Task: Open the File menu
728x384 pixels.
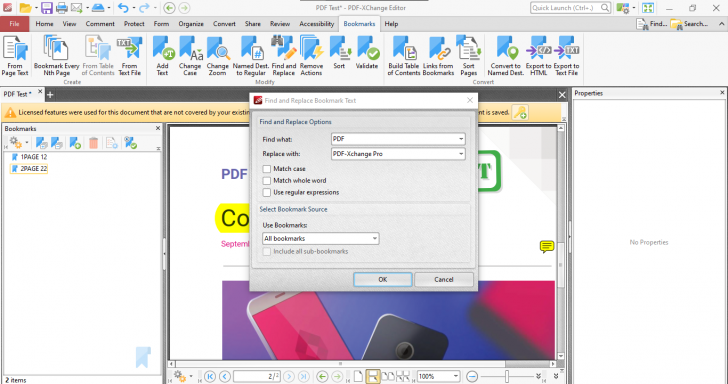Action: click(x=14, y=24)
